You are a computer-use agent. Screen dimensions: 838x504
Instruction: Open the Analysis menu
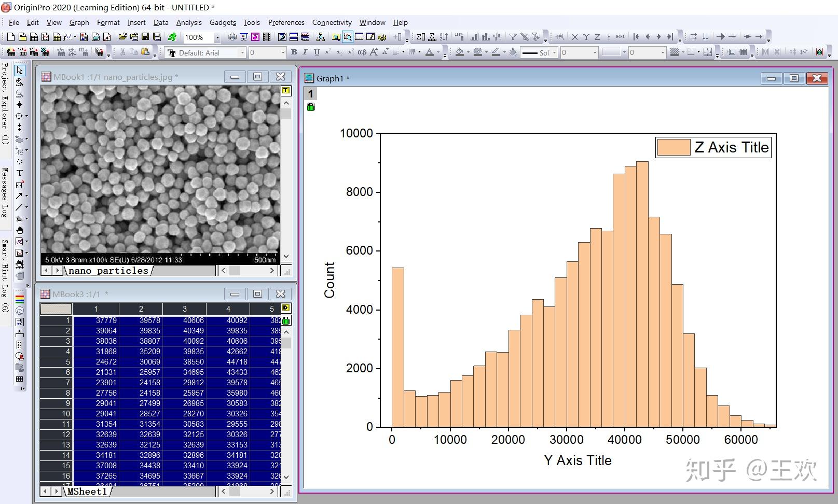coord(188,22)
